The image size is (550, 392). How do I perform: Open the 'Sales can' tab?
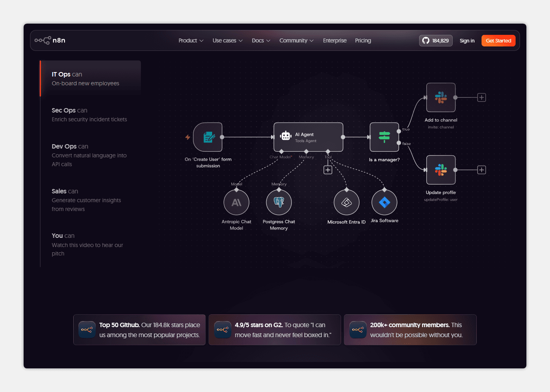coord(90,200)
